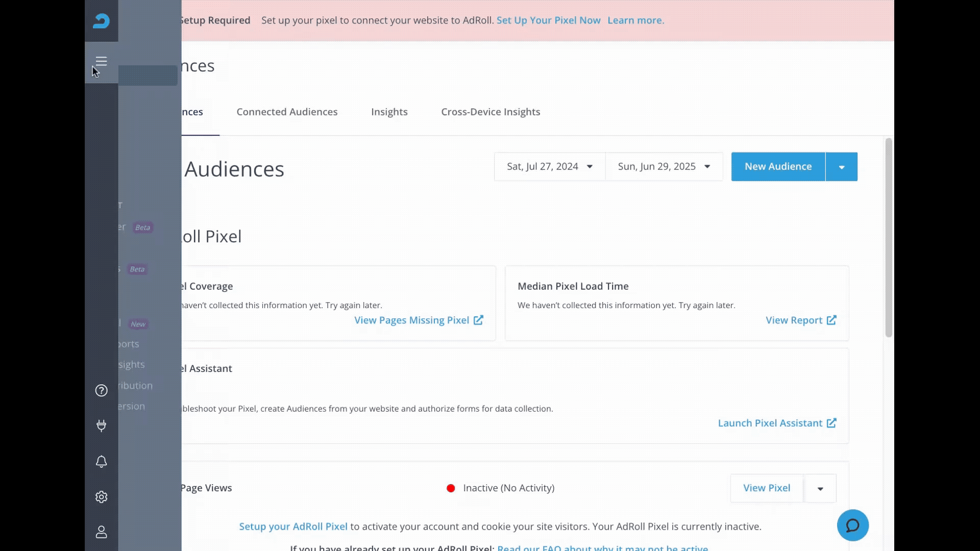980x551 pixels.
Task: Click the AdRoll logo icon
Action: pos(101,21)
